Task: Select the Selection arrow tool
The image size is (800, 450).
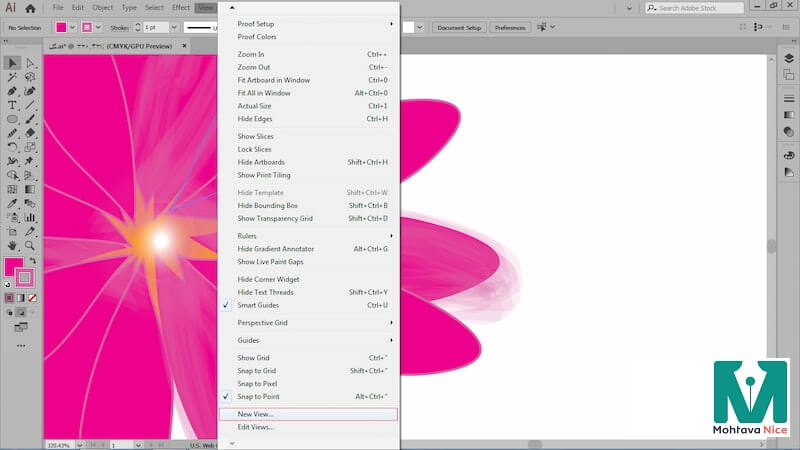Action: click(x=13, y=63)
